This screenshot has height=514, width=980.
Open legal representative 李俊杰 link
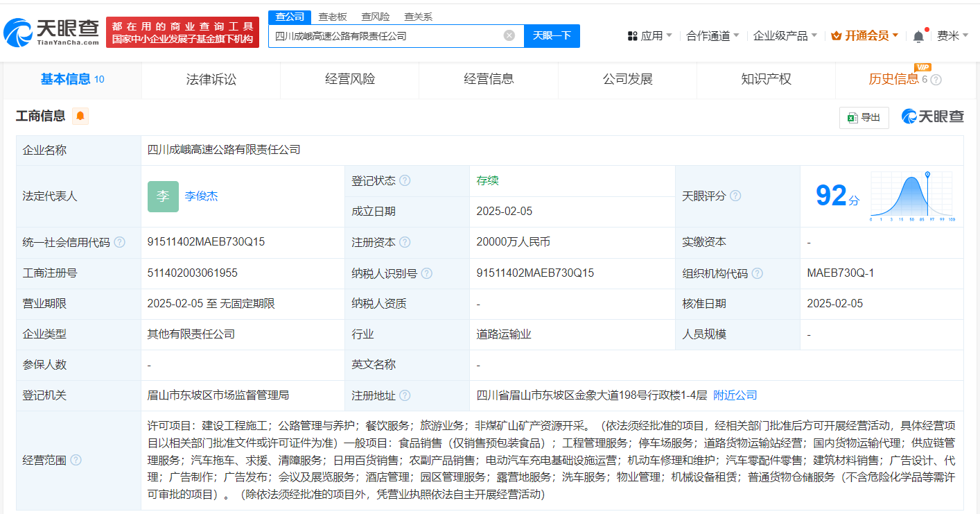point(201,196)
